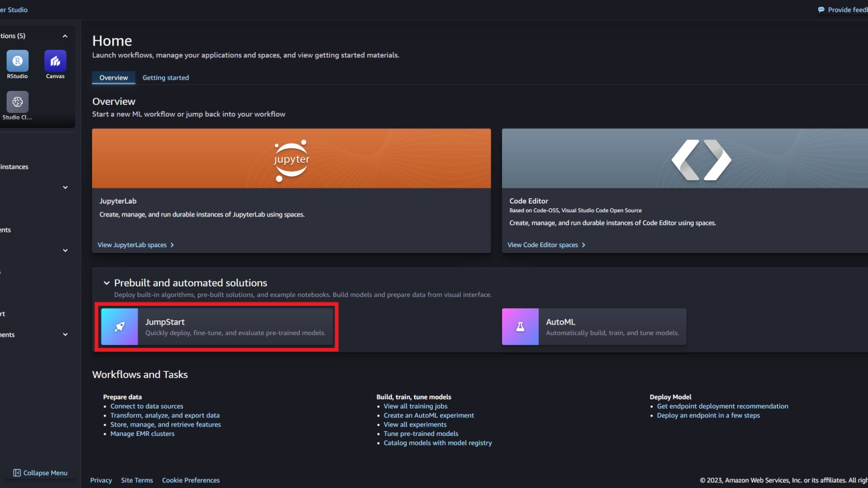
Task: Open the RStudio application icon
Action: click(17, 61)
